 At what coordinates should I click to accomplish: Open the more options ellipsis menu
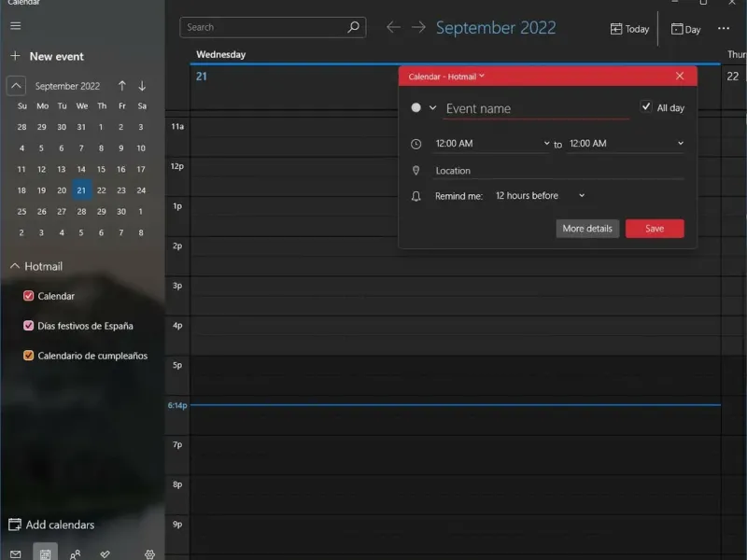point(723,29)
